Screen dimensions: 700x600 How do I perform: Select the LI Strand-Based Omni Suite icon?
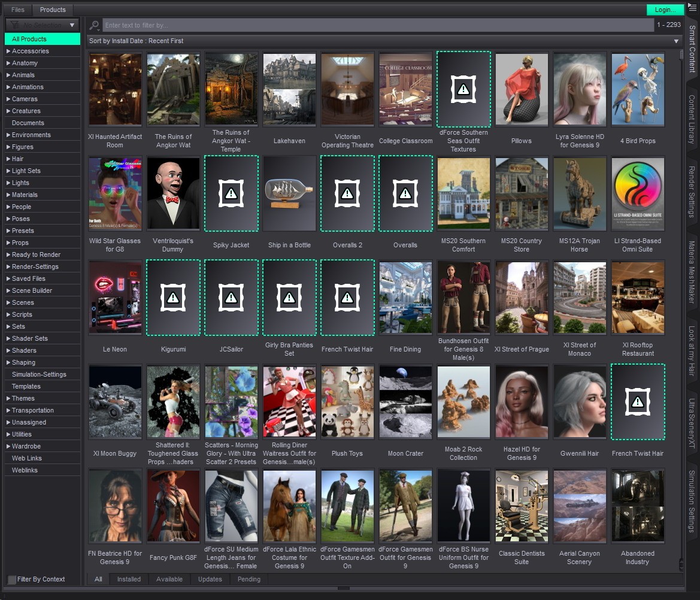coord(638,193)
